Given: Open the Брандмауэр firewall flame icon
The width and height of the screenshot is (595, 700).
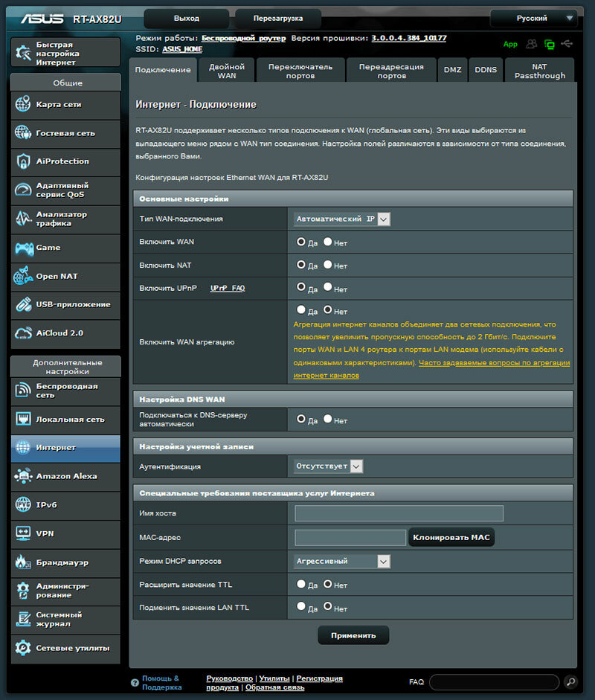Looking at the screenshot, I should [23, 562].
